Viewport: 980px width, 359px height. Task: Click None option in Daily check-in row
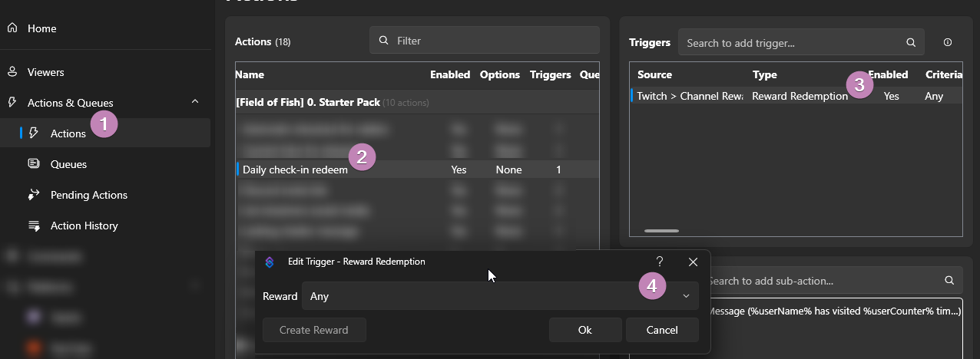coord(508,170)
